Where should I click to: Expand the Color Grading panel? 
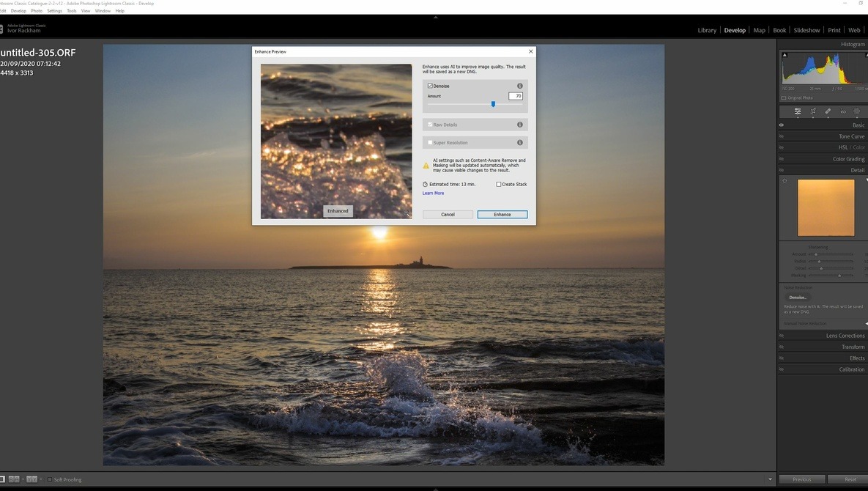pos(848,159)
